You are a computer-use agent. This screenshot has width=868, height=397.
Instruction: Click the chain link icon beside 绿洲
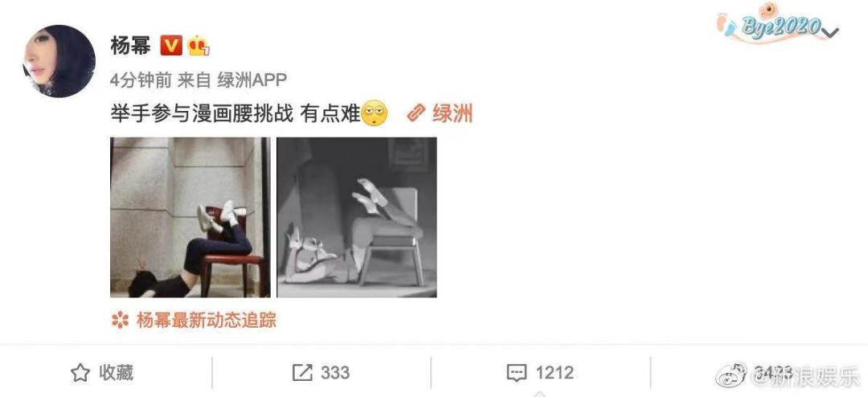[x=416, y=113]
